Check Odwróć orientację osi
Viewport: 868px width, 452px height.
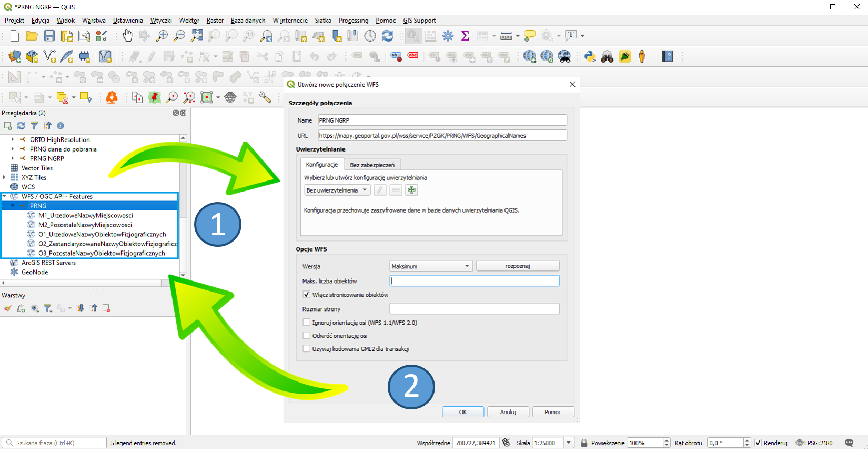(x=306, y=336)
